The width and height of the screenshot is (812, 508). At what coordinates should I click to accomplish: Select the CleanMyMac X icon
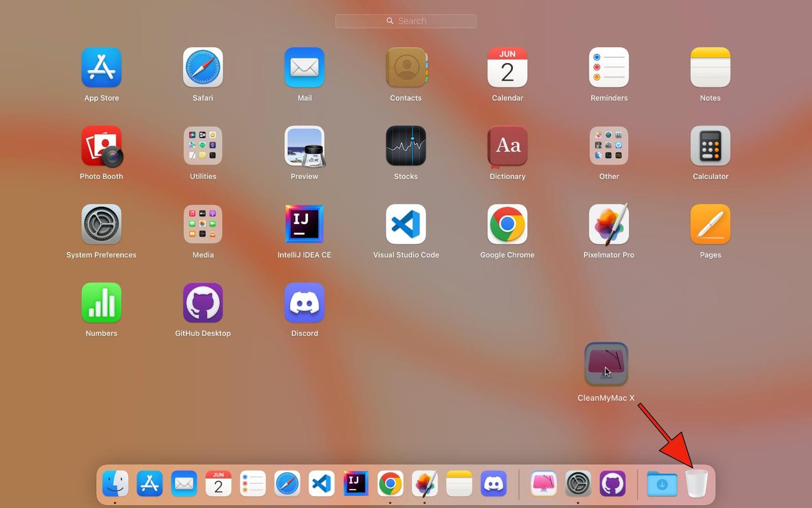[606, 364]
